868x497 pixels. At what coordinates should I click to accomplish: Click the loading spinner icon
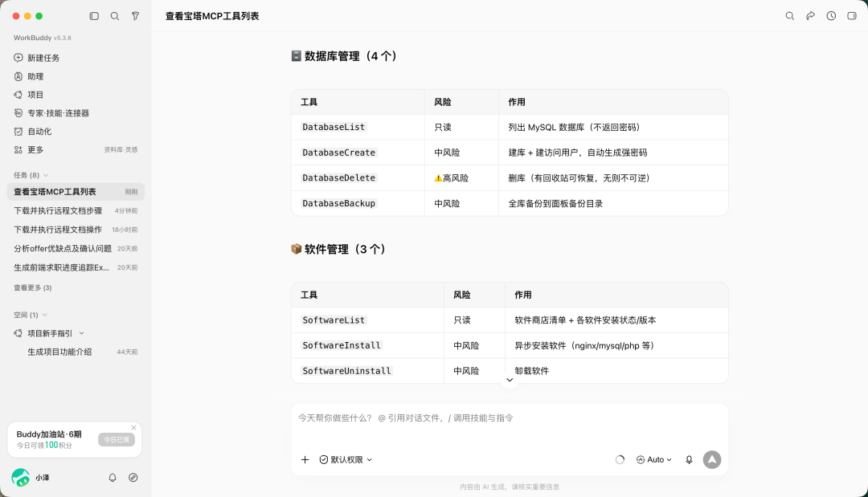pos(620,459)
